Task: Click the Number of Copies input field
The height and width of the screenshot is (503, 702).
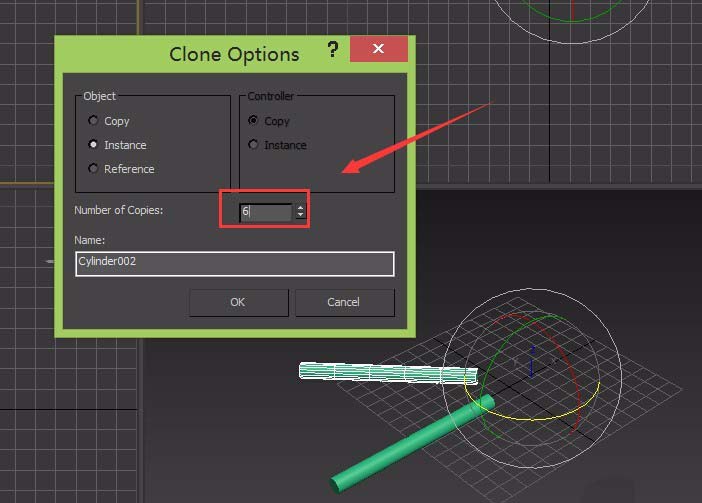Action: [x=266, y=212]
